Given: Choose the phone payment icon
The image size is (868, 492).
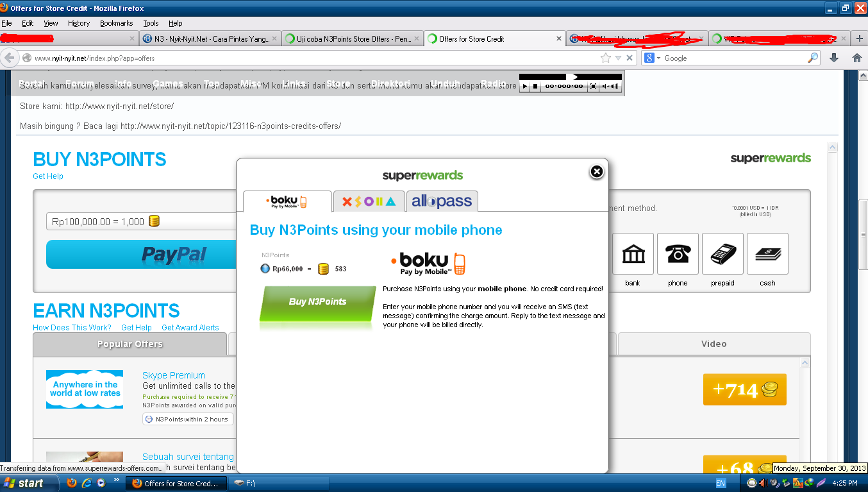Looking at the screenshot, I should (678, 254).
